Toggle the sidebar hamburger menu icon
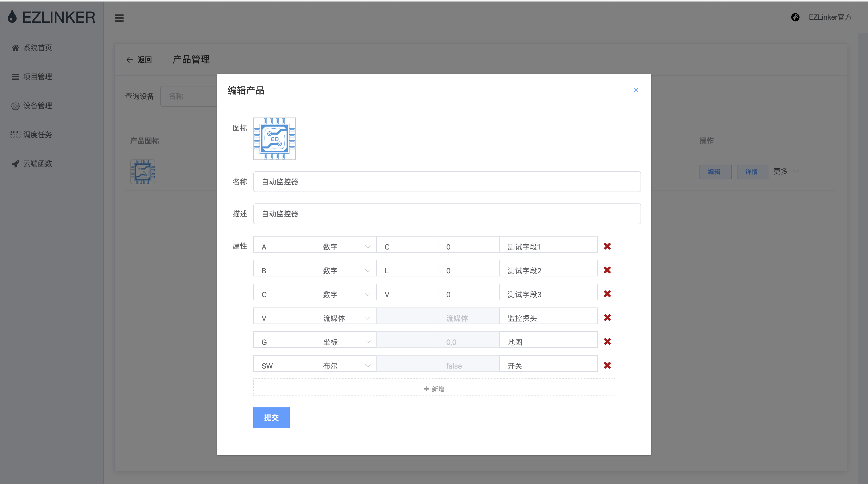 coord(119,18)
